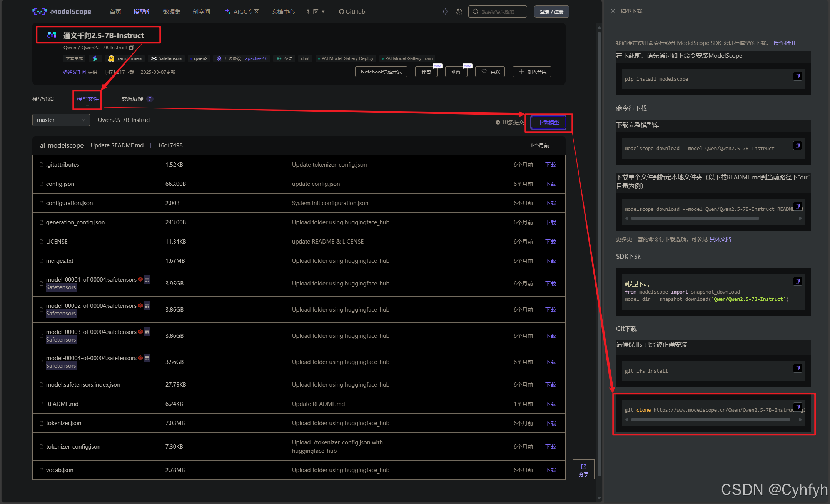Viewport: 830px width, 504px height.
Task: Download the .gitattributes file
Action: pyautogui.click(x=551, y=165)
